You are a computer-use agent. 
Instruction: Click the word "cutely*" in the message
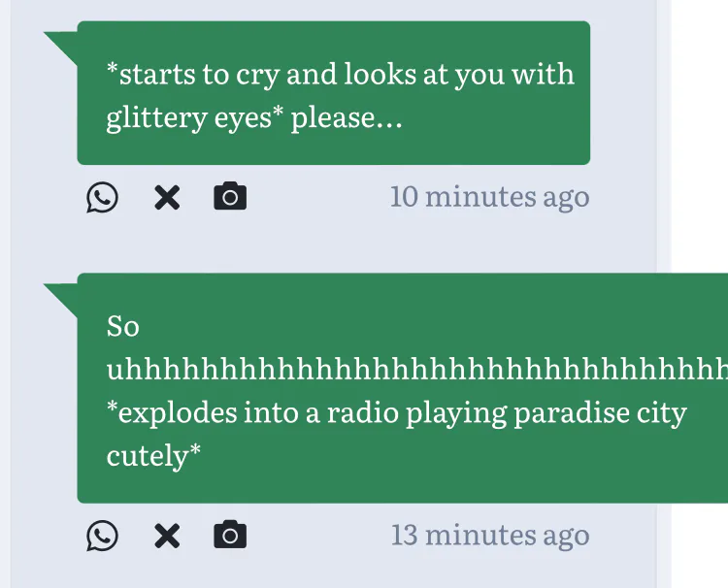[x=153, y=455]
